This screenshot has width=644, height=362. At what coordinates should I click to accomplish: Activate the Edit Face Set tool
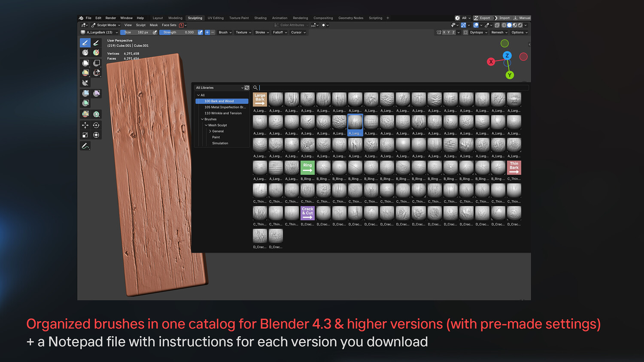pyautogui.click(x=85, y=114)
